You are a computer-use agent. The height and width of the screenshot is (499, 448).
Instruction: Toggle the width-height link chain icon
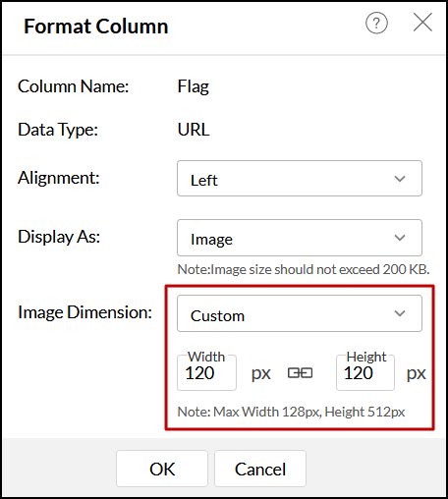click(x=300, y=373)
